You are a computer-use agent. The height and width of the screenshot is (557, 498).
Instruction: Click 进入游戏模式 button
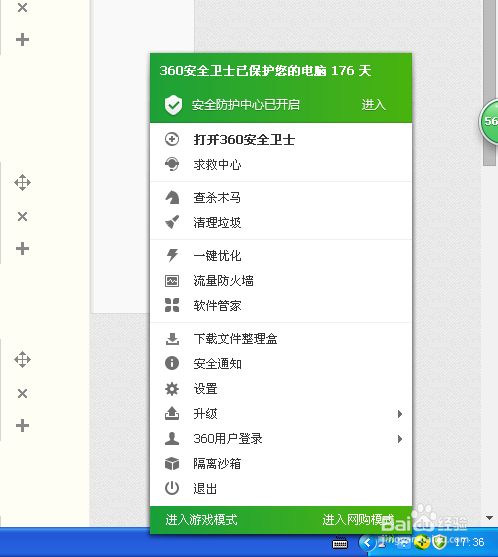(201, 520)
